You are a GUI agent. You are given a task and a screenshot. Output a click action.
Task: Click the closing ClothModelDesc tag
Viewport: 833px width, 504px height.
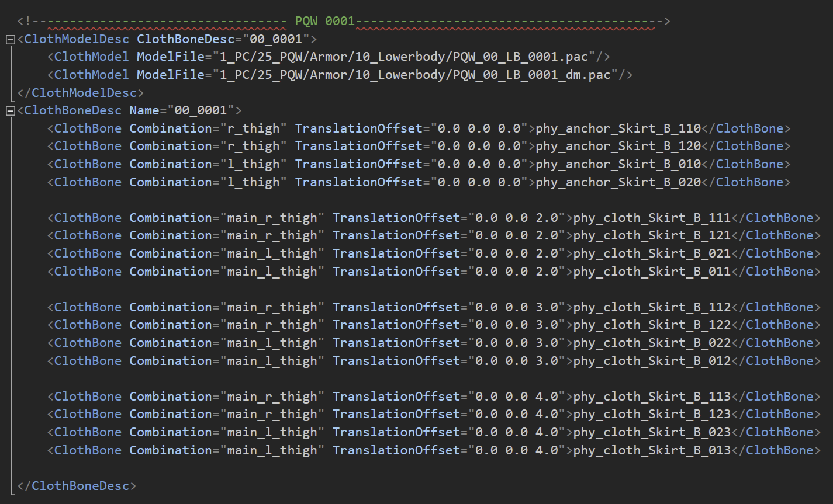(80, 93)
